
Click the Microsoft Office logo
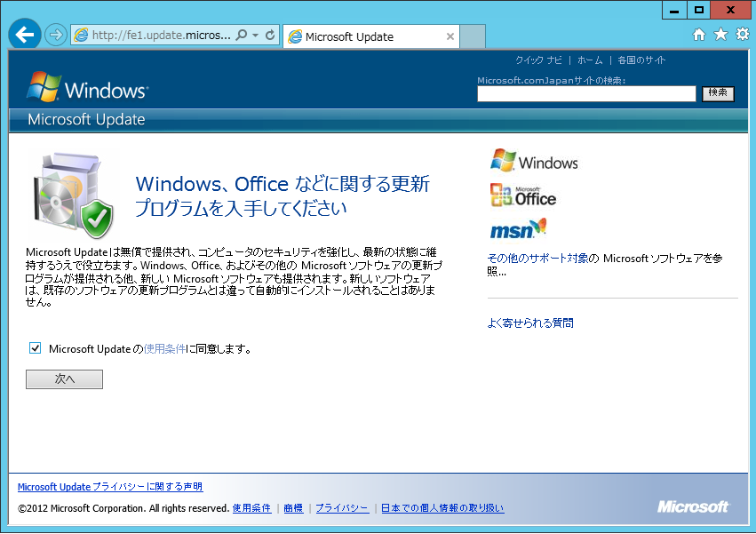point(523,195)
